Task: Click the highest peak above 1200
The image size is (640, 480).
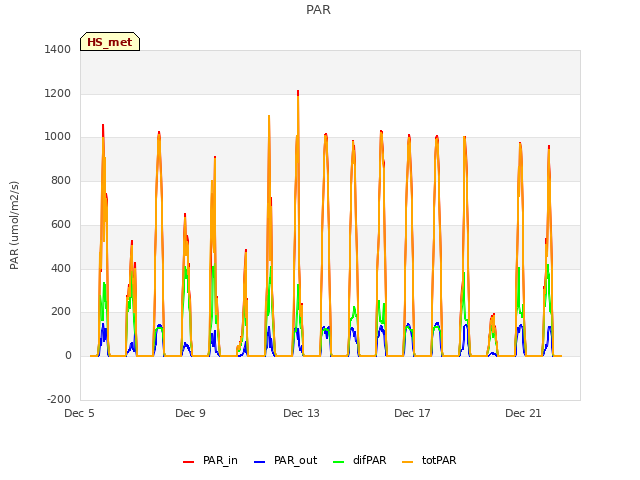Action: click(x=298, y=92)
